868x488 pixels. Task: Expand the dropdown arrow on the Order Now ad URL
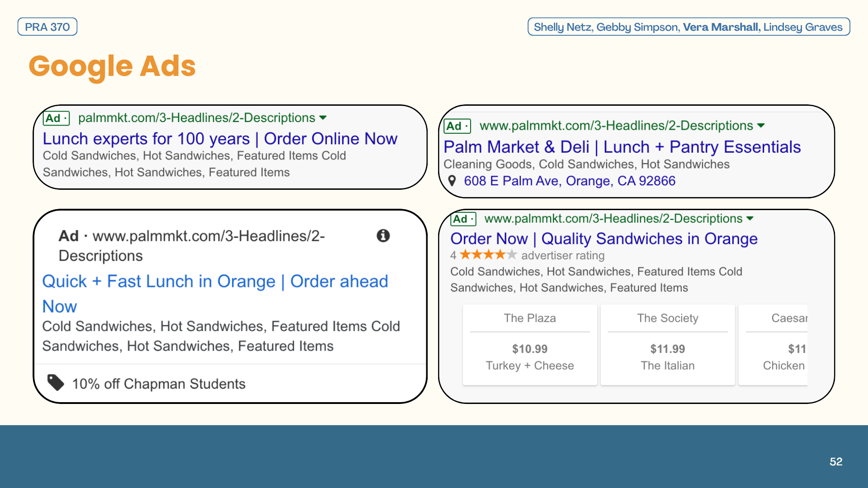click(750, 219)
